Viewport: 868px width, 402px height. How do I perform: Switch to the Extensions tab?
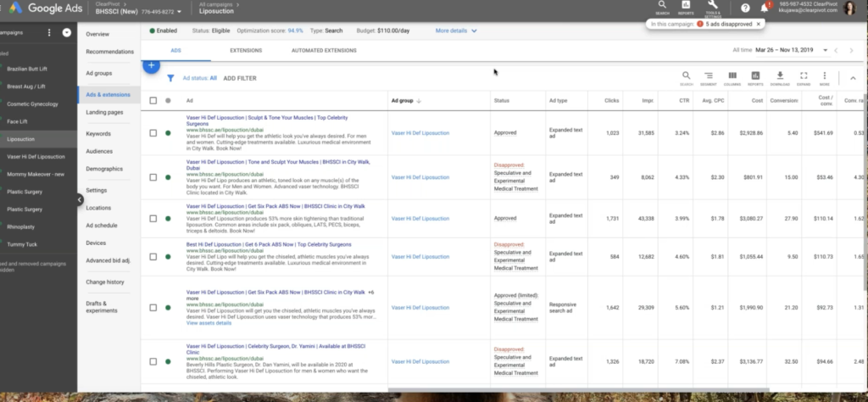click(x=245, y=51)
